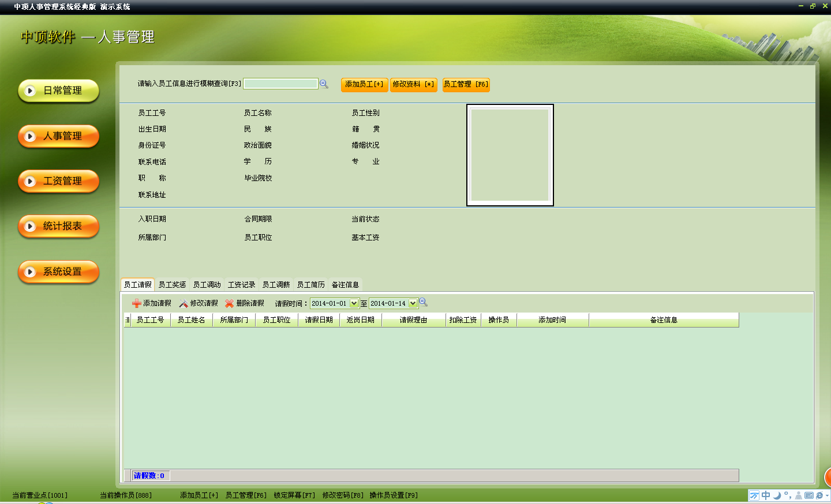Click the arrow icon on 工资管理 button
This screenshot has height=504, width=831.
click(31, 181)
